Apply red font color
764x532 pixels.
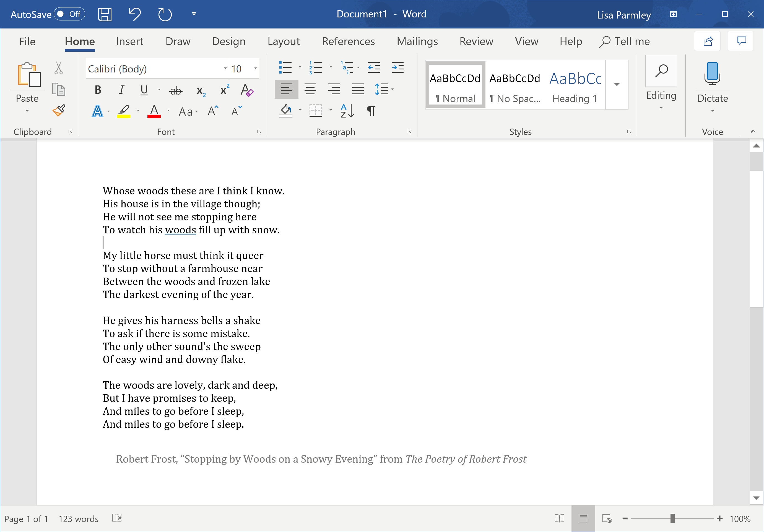[x=154, y=111]
